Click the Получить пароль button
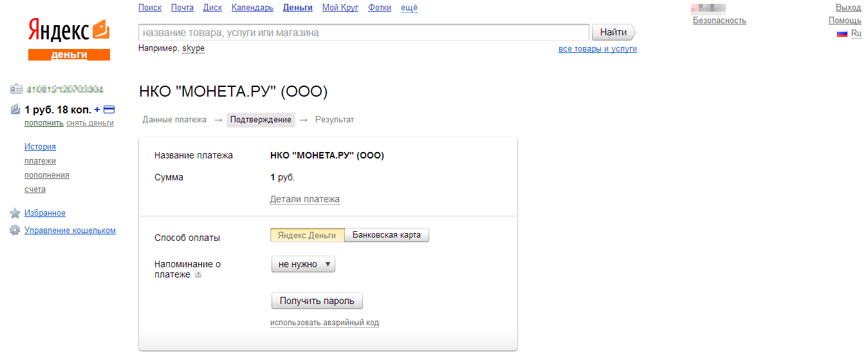Viewport: 868px width, 360px height. click(x=317, y=301)
